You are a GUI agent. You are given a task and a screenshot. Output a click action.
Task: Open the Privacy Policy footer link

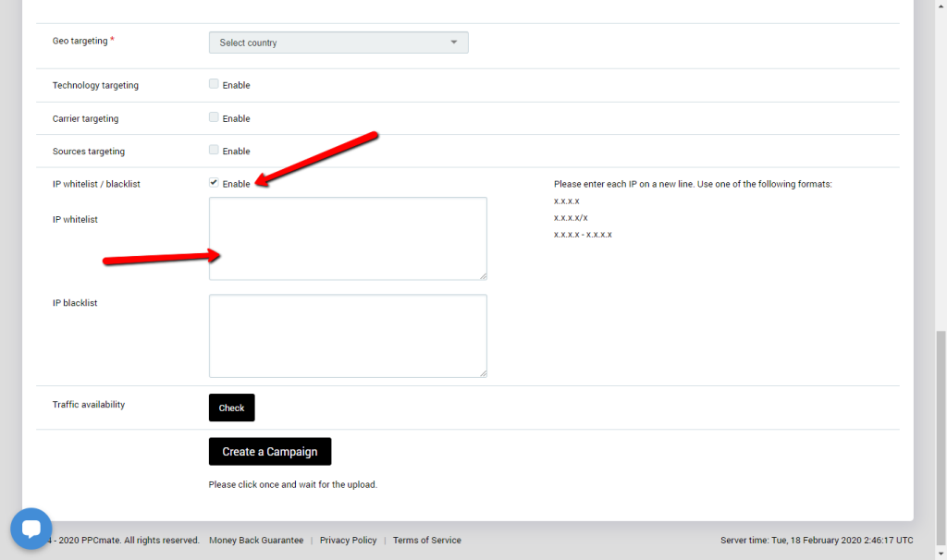348,541
